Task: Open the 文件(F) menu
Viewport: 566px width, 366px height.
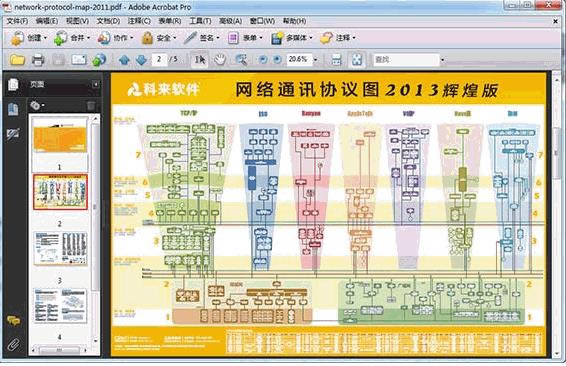Action: (17, 21)
